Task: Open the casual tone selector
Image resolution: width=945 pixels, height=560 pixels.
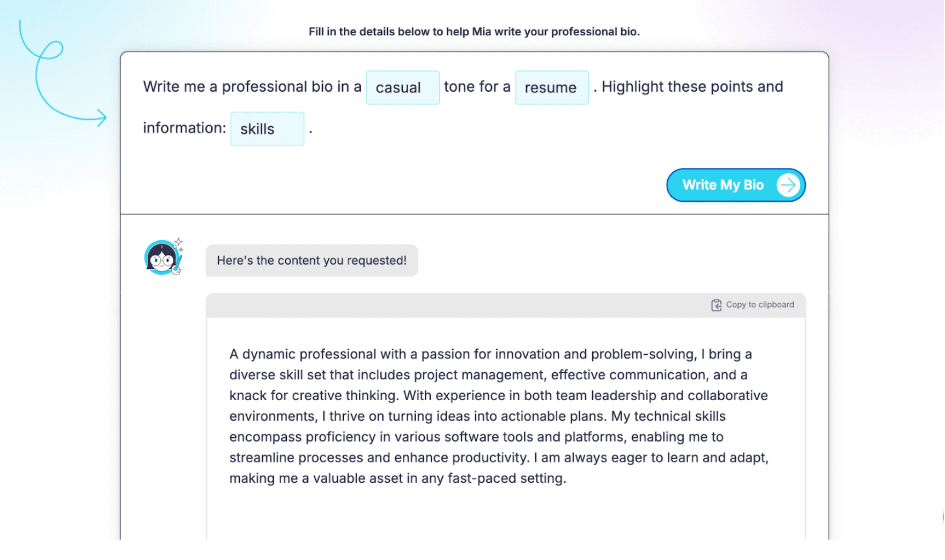Action: pos(403,87)
